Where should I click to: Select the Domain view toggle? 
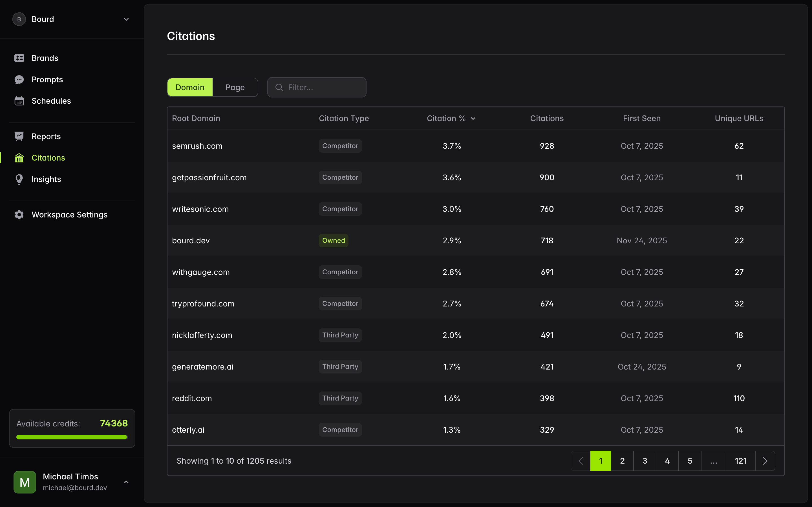point(189,87)
